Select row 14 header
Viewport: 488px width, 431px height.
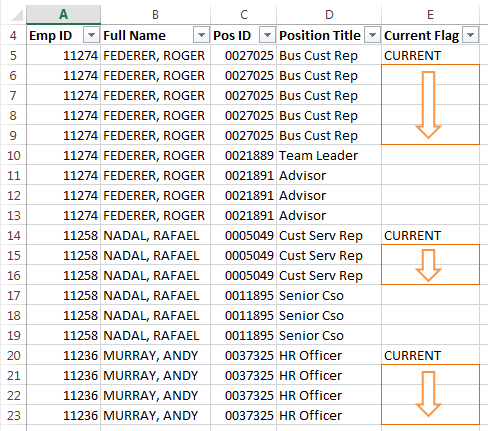[13, 235]
